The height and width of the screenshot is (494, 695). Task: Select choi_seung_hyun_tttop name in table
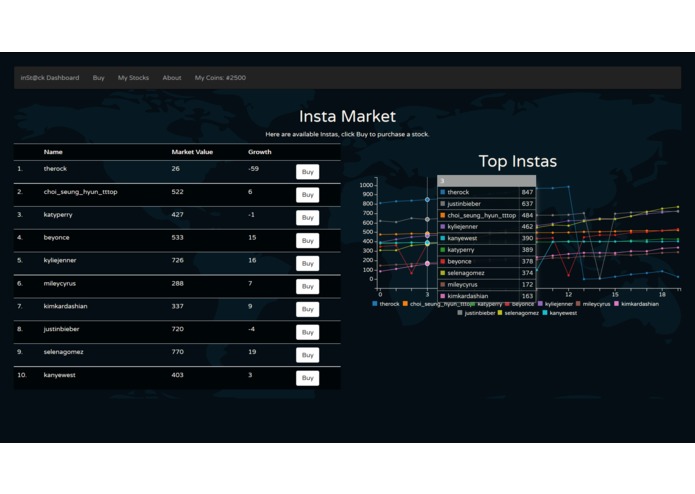(x=81, y=192)
